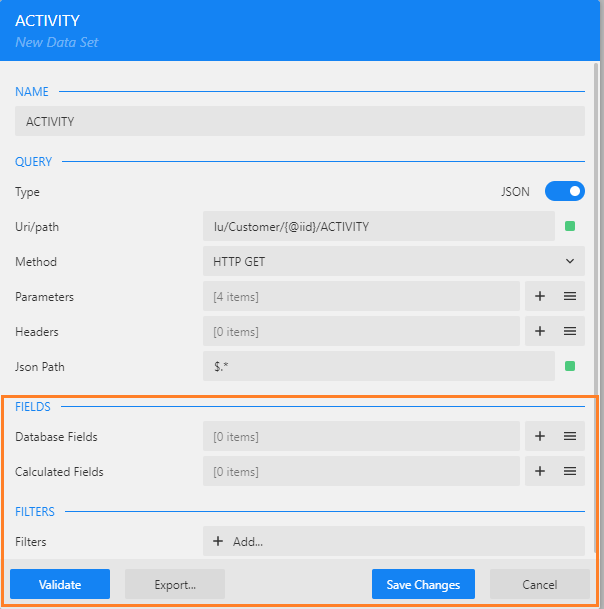Screen dimensions: 604x609
Task: Expand the HTTP GET Method dropdown
Action: pos(393,261)
